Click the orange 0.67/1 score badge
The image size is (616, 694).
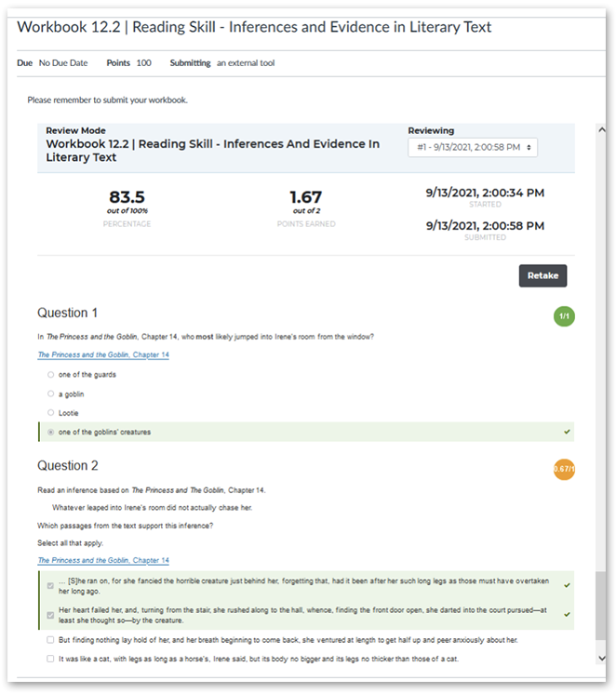(563, 470)
